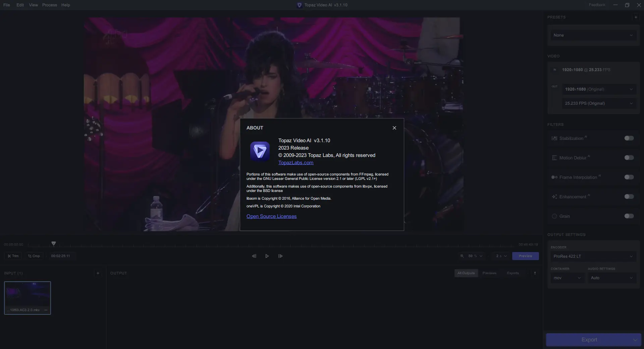Image resolution: width=644 pixels, height=349 pixels.
Task: Add an input video with the plus icon
Action: 98,273
